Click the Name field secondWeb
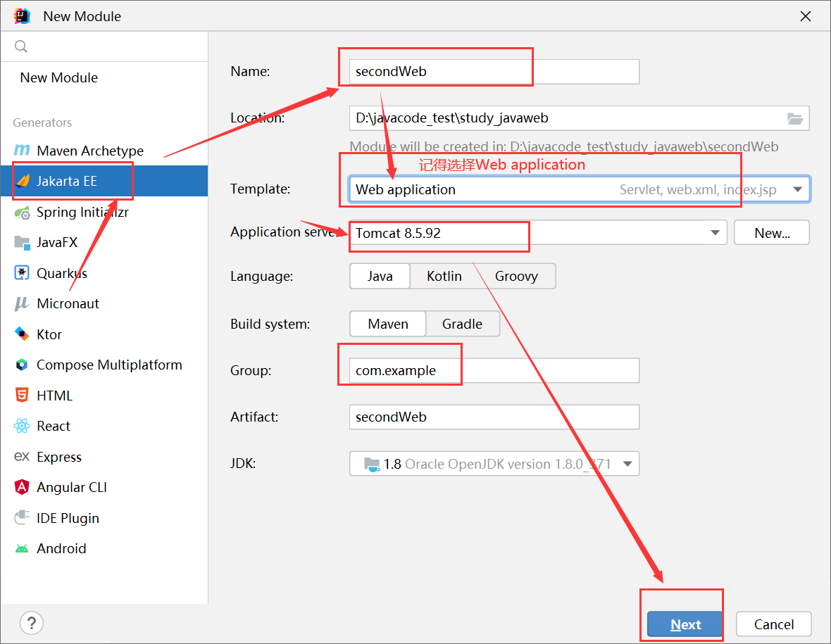The height and width of the screenshot is (644, 831). pos(494,72)
